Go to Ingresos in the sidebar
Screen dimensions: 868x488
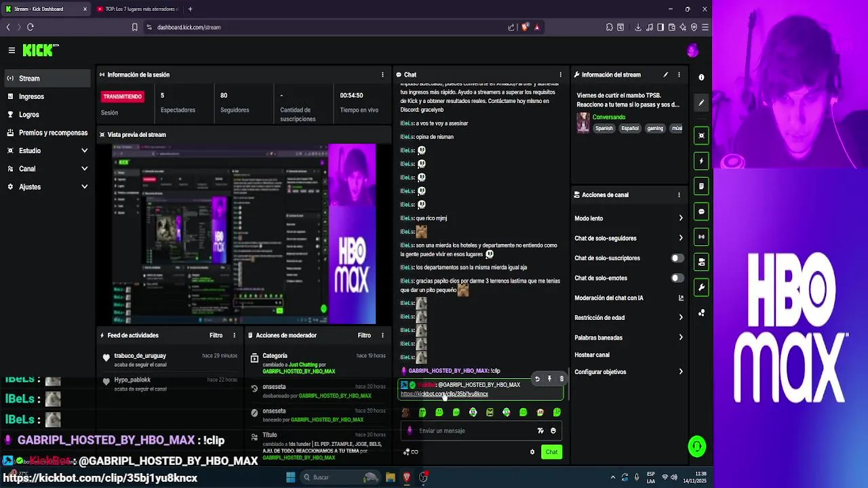coord(46,97)
